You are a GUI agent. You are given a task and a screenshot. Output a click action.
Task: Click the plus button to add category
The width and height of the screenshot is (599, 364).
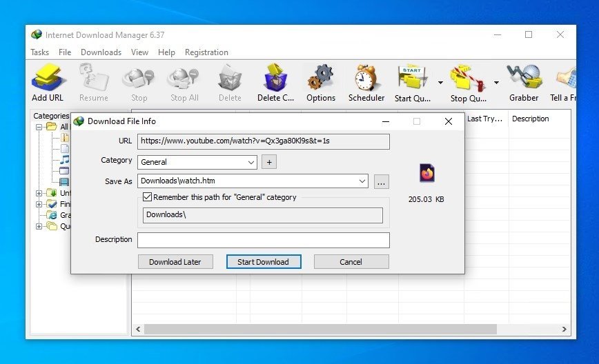tap(269, 162)
